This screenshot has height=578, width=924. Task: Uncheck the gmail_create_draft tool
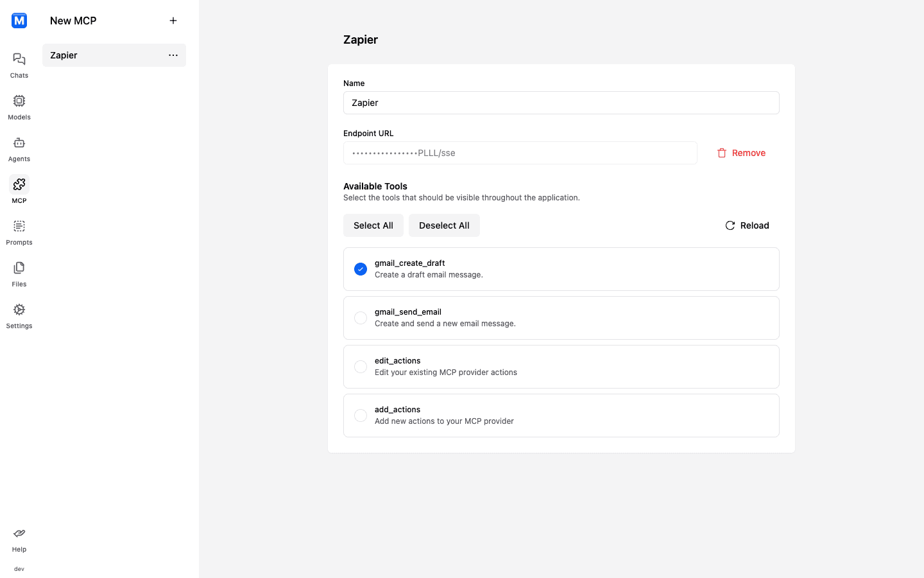point(361,269)
